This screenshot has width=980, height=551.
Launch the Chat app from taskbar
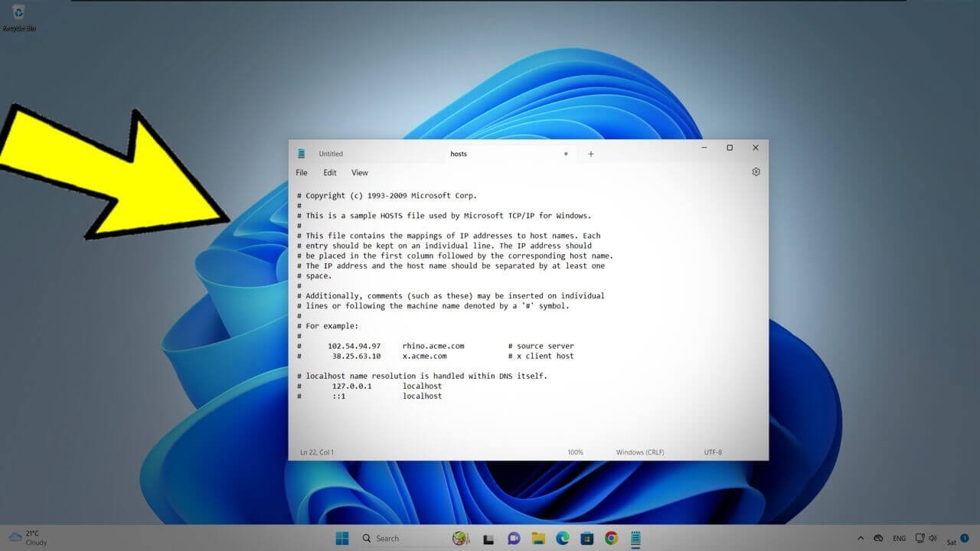513,539
